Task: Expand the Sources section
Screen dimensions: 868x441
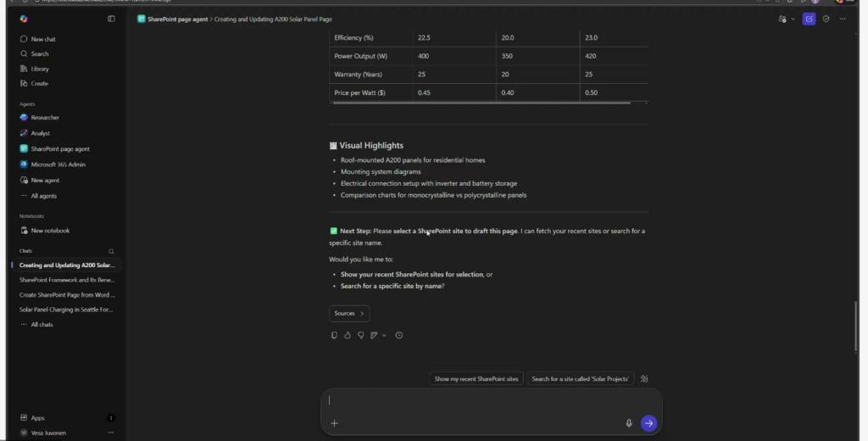Action: pos(349,314)
